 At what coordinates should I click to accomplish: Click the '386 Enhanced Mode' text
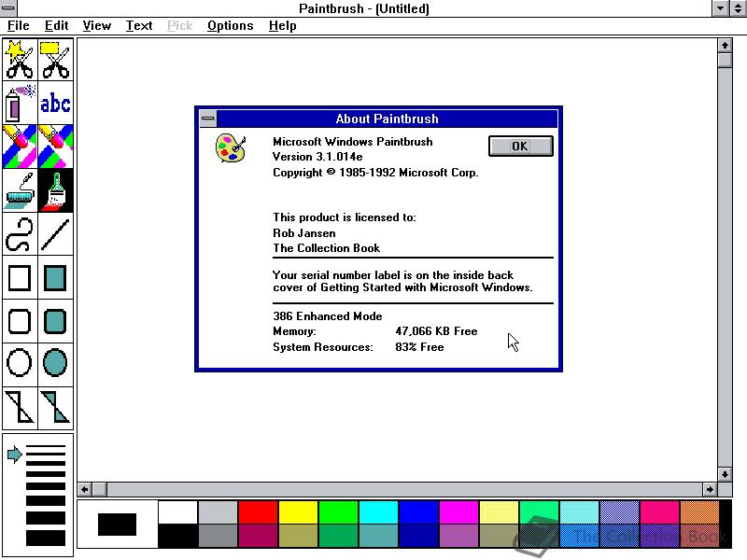tap(328, 316)
